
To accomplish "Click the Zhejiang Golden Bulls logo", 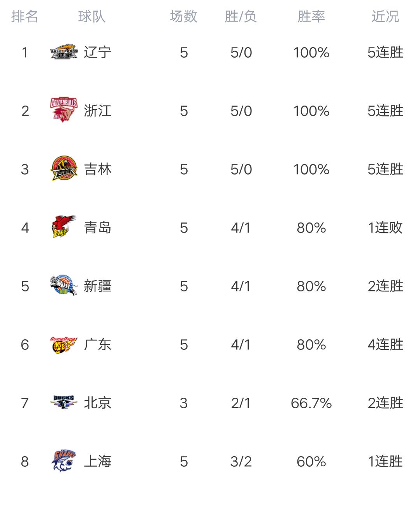I will point(64,110).
